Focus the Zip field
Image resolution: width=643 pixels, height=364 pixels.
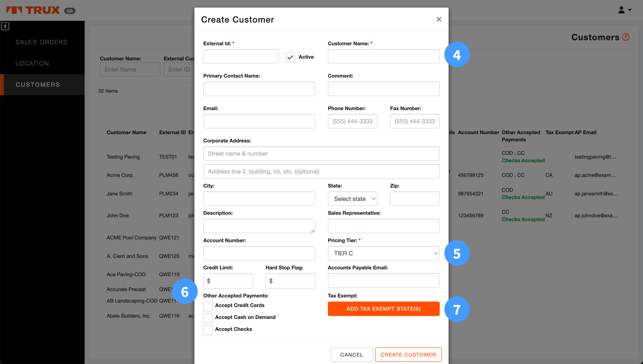[x=415, y=199]
